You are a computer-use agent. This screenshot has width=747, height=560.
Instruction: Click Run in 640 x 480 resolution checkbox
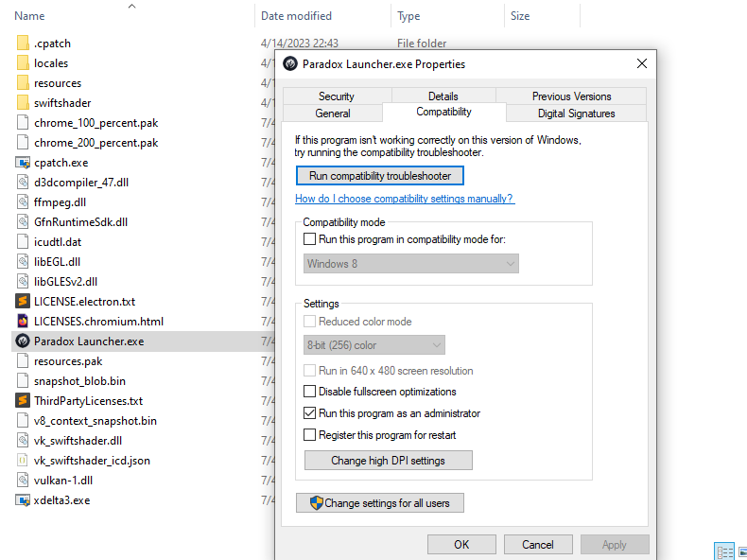click(x=309, y=370)
